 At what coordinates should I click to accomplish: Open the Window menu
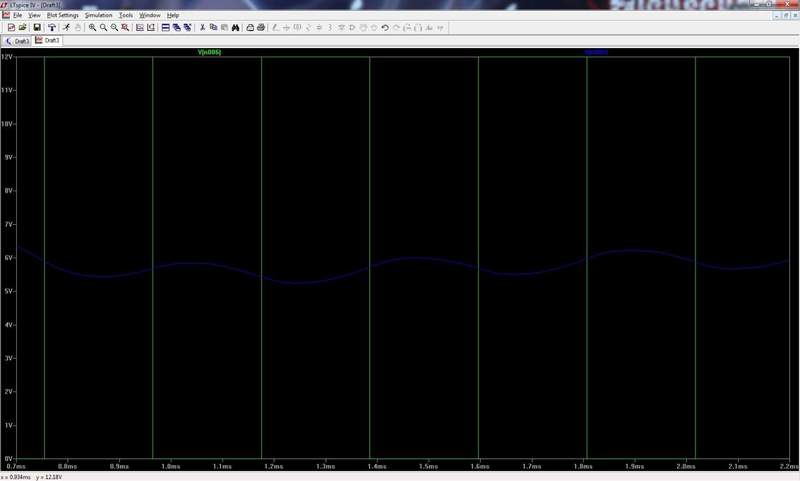click(150, 15)
